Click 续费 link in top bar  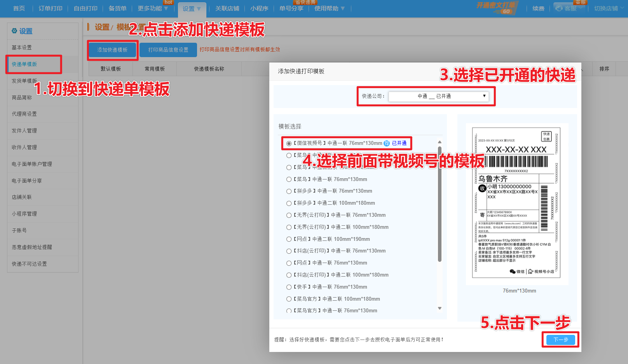[539, 9]
